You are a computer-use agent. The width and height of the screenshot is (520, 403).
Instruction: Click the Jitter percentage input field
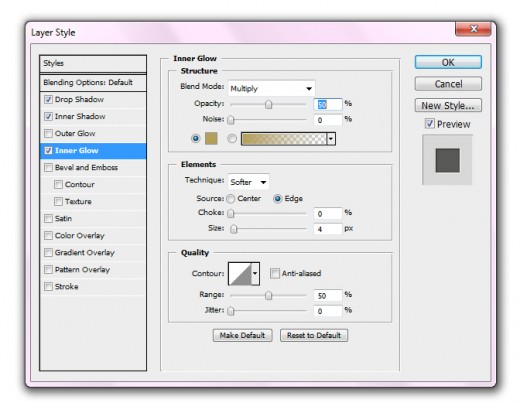pos(328,311)
